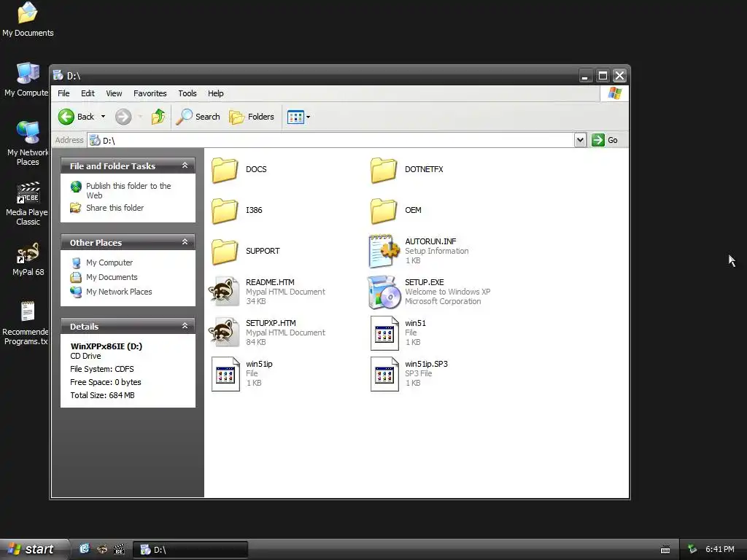Click the Search toolbar button
The width and height of the screenshot is (747, 560).
point(198,117)
